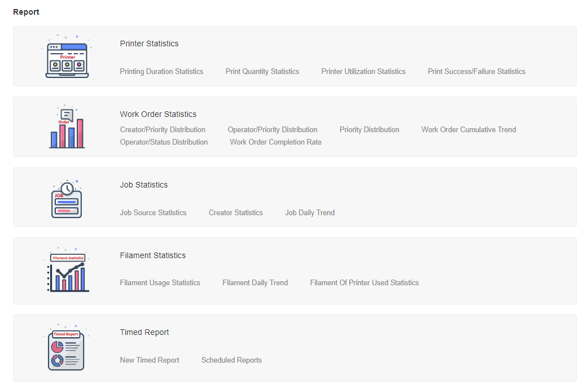The image size is (588, 392).
Task: Open Scheduled Reports list
Action: click(x=231, y=360)
